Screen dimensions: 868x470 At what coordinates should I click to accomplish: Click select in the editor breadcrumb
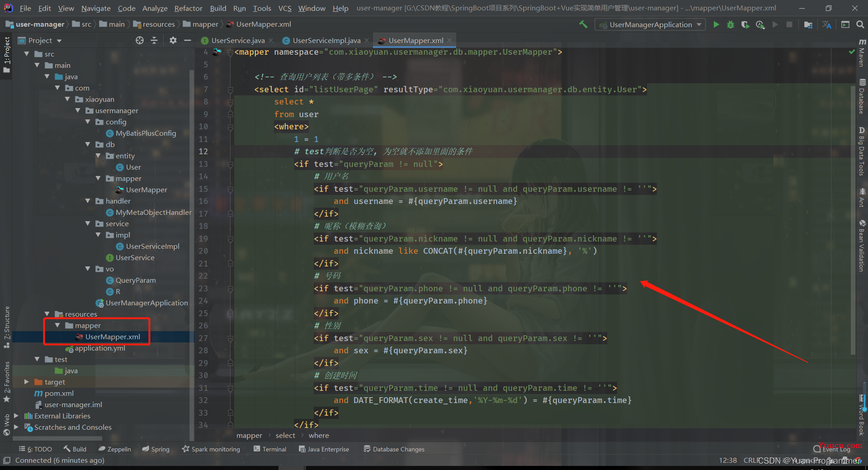click(285, 436)
